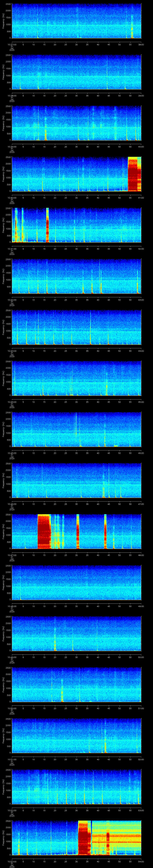Select the 10:49:00 start timestamp
The width and height of the screenshot is (153, 868).
[12, 657]
